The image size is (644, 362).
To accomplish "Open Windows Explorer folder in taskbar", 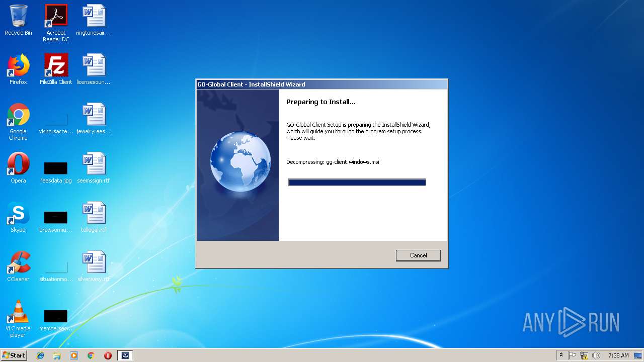I will pyautogui.click(x=57, y=355).
